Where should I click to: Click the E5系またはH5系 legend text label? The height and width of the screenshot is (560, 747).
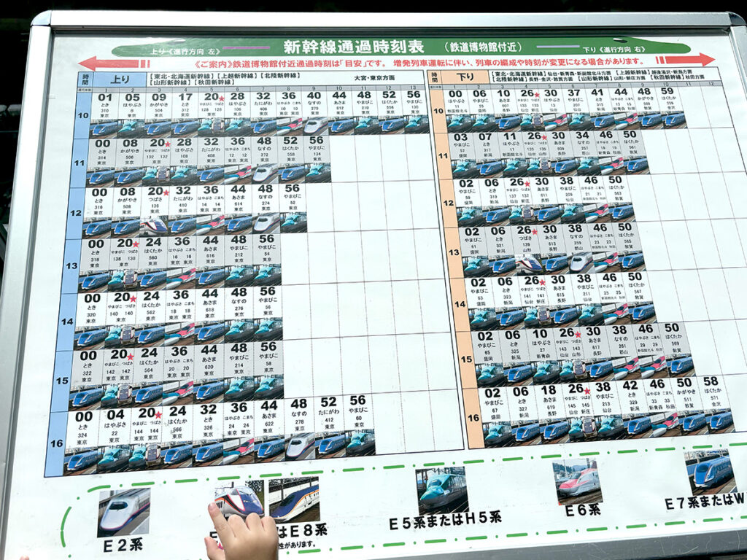point(444,519)
